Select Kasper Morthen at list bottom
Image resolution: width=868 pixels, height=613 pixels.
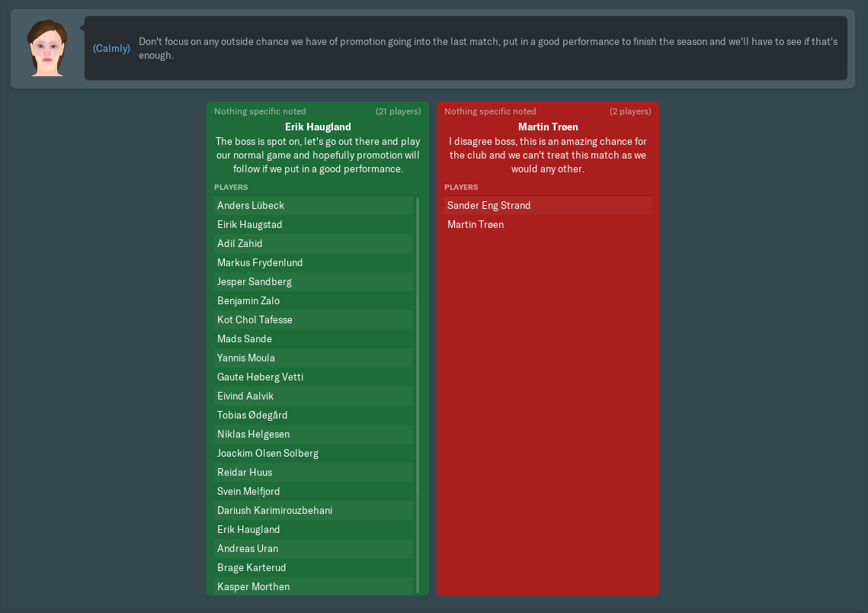tap(253, 587)
